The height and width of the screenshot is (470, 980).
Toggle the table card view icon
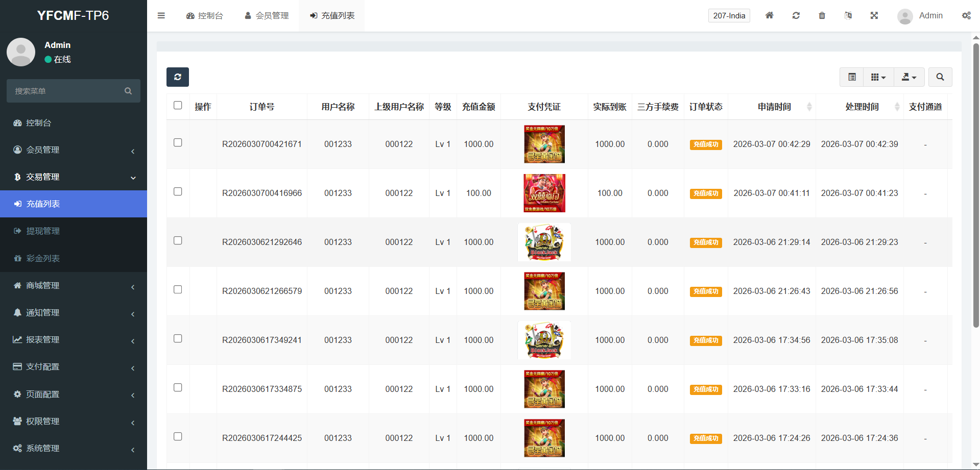(x=852, y=77)
